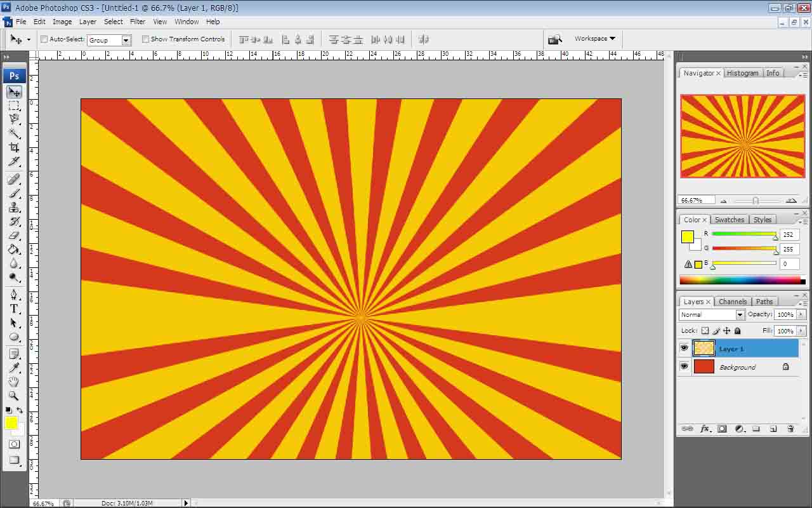Select the Brush tool
The height and width of the screenshot is (508, 812).
click(14, 194)
